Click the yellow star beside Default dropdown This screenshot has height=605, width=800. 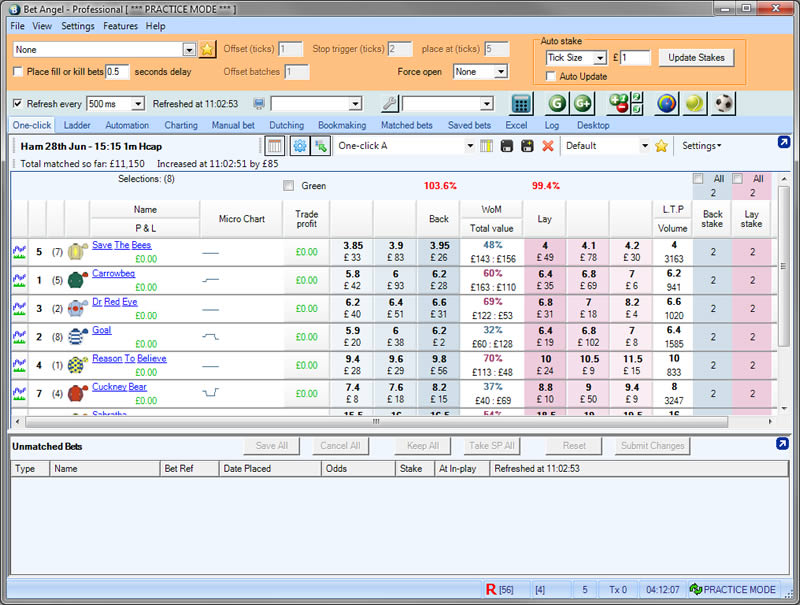661,146
